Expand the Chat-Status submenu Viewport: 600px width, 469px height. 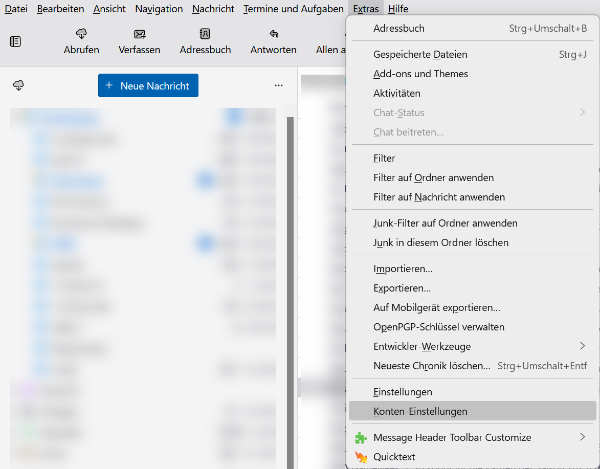[582, 112]
